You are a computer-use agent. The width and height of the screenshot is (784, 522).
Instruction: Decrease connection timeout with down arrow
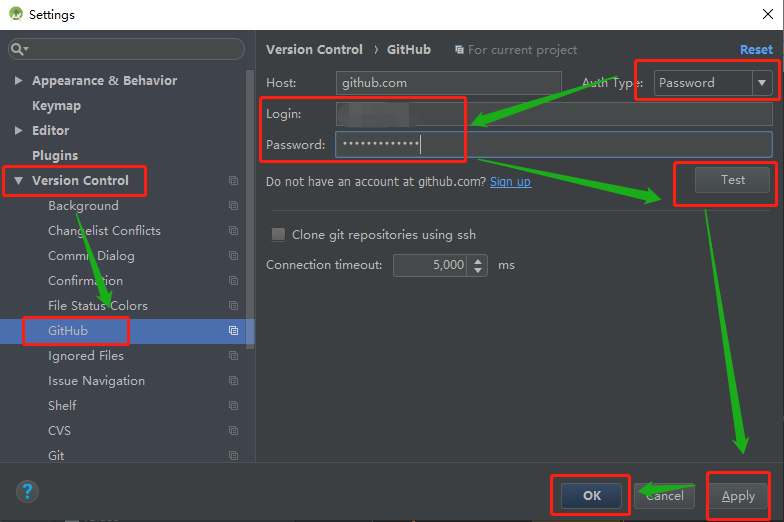[x=478, y=270]
